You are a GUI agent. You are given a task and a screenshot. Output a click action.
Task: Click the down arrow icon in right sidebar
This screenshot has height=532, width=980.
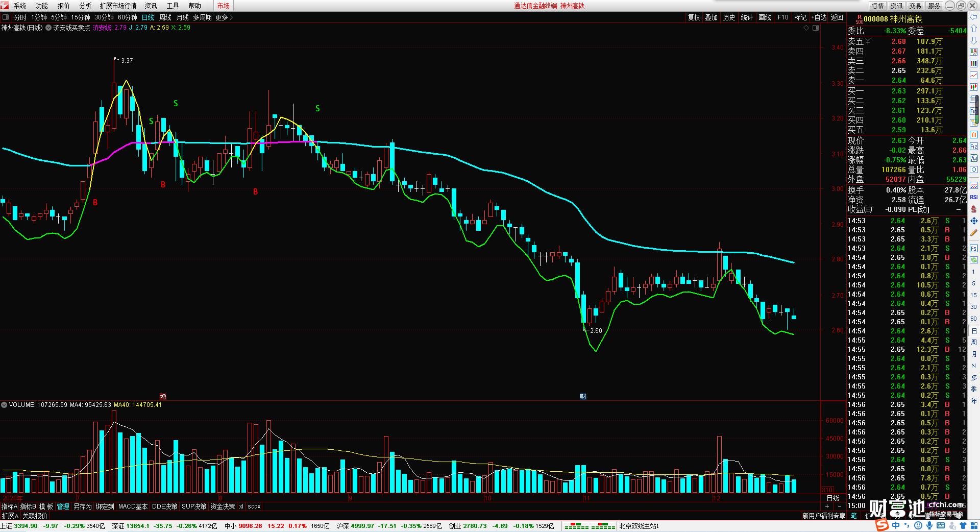point(973,40)
